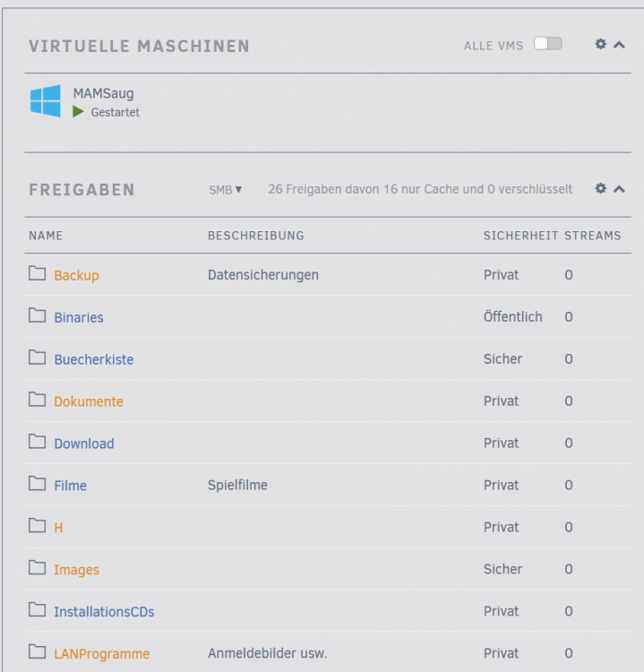Open settings gear for Virtuelle Maschinen

601,44
